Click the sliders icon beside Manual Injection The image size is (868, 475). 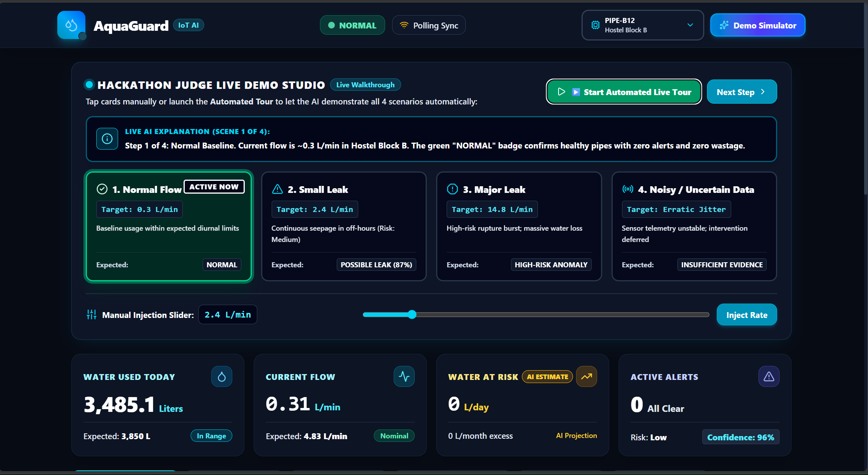tap(92, 314)
